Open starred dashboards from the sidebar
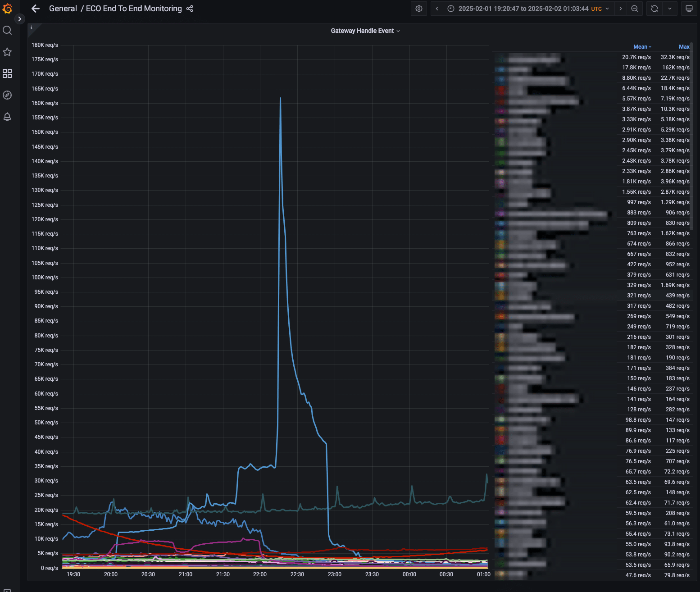700x592 pixels. 7,52
